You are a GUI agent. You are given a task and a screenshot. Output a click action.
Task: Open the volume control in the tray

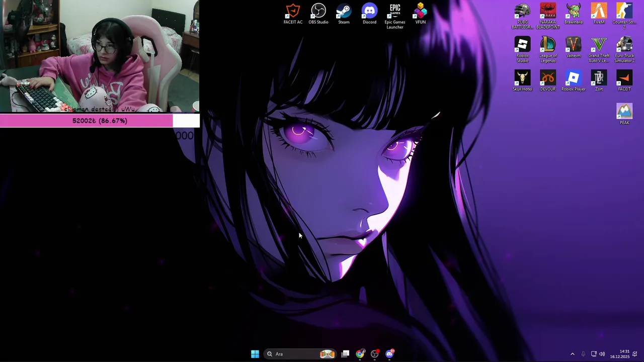602,354
